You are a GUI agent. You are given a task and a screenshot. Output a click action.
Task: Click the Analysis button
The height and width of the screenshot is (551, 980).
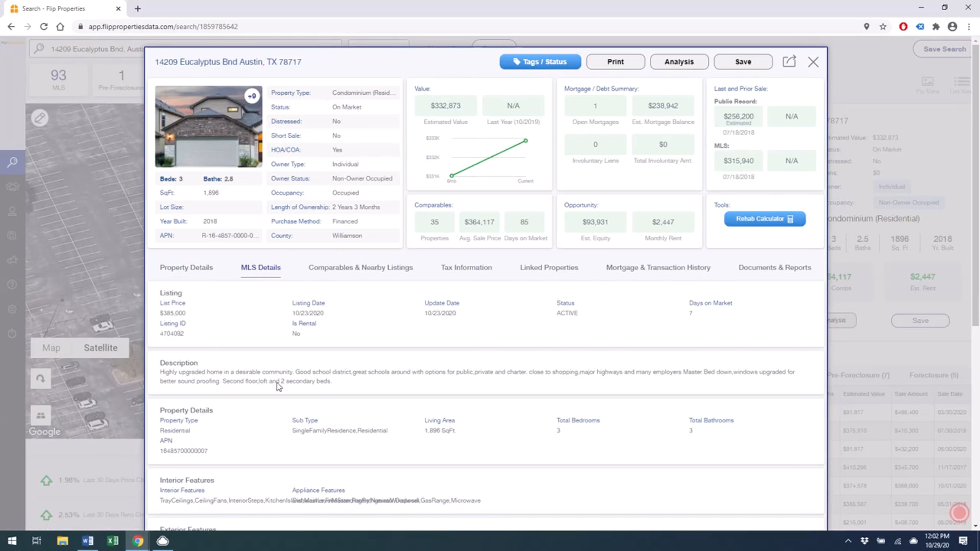[679, 62]
